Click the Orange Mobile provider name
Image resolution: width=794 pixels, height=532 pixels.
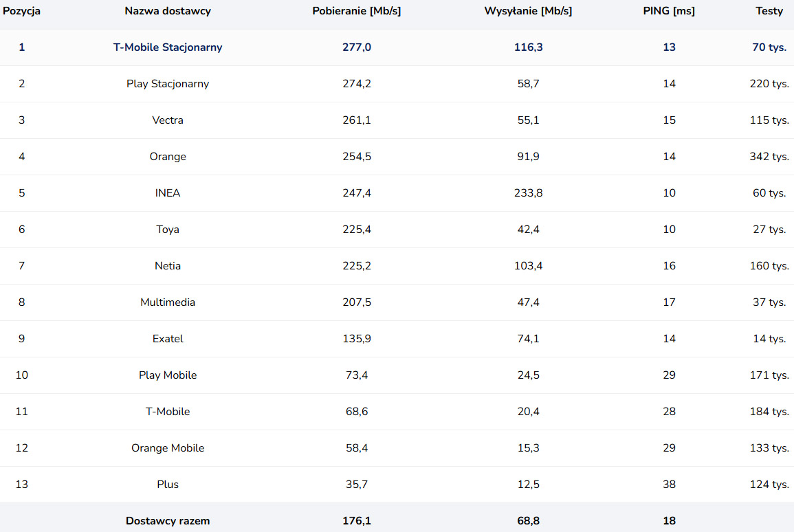(x=168, y=448)
